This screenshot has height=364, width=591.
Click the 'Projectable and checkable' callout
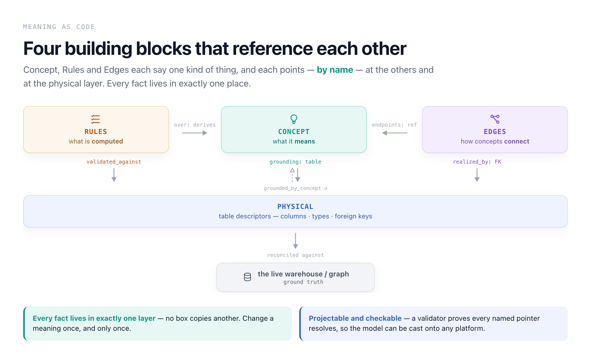(433, 323)
